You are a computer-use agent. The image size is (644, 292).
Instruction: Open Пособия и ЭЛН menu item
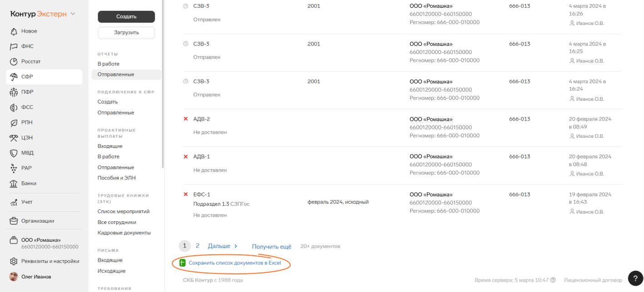[116, 178]
